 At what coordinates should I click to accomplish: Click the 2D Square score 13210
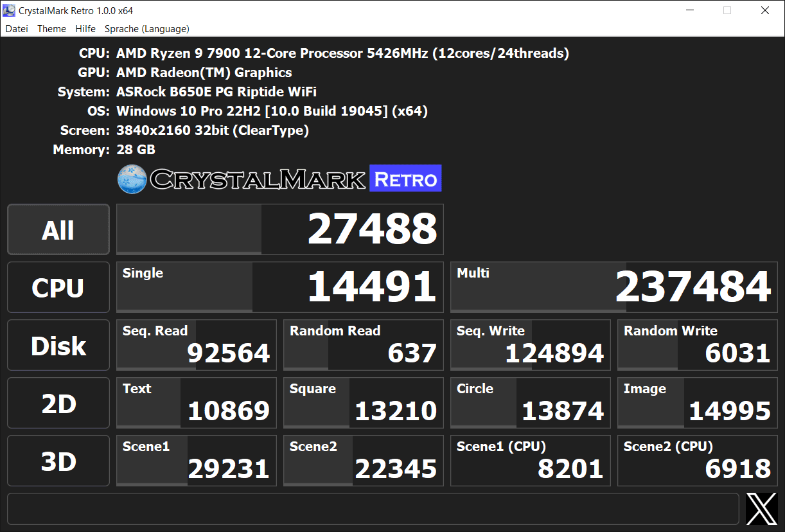[x=364, y=403]
